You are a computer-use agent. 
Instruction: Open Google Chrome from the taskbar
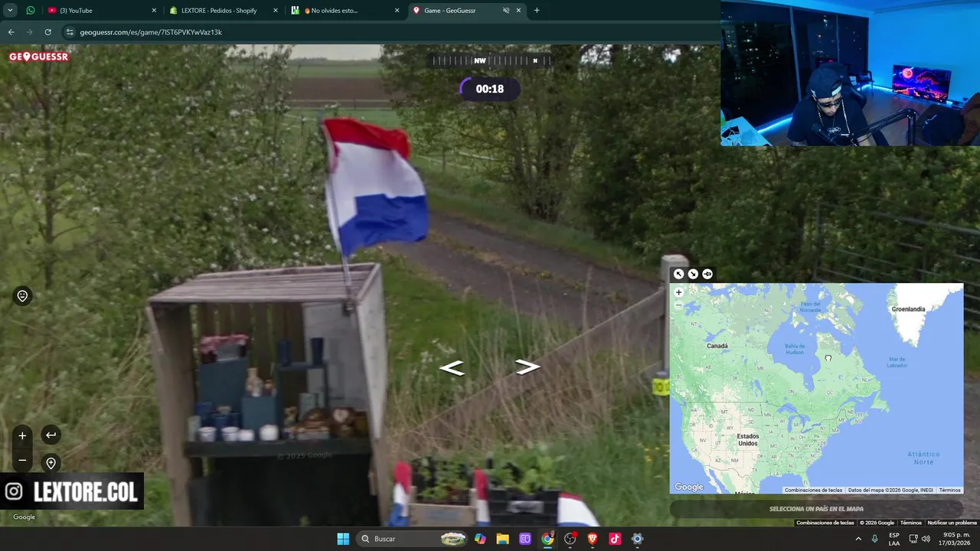[x=547, y=539]
